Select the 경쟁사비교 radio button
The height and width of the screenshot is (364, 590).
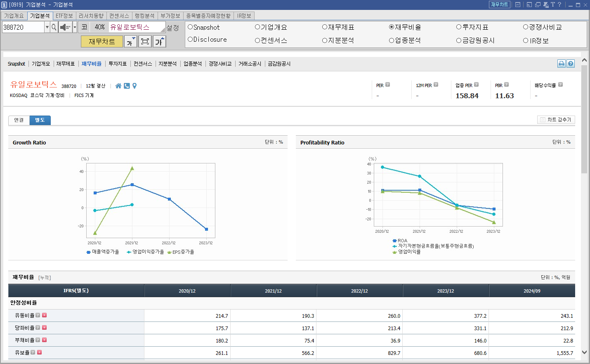pyautogui.click(x=526, y=27)
